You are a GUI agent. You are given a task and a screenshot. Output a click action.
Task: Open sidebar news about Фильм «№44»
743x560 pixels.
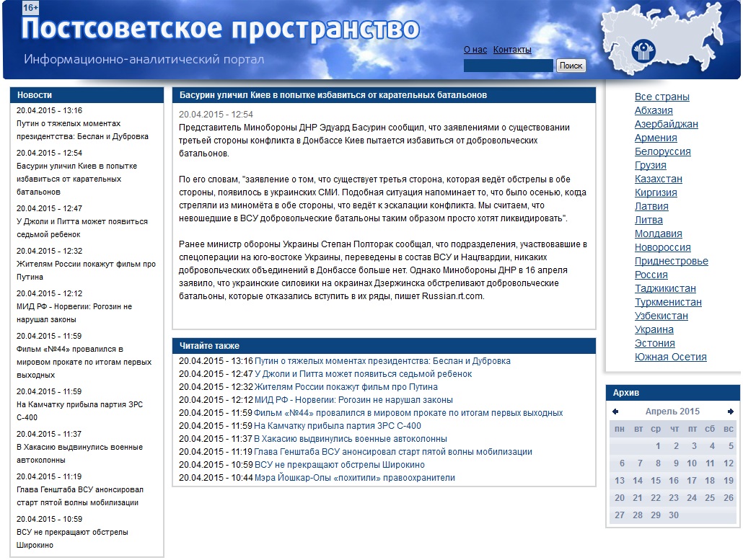coord(84,362)
